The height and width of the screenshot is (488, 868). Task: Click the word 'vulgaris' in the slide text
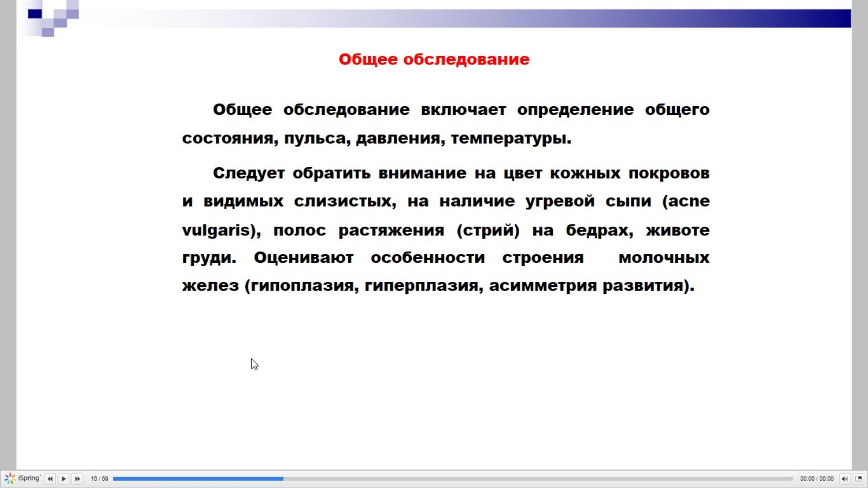[x=215, y=230]
